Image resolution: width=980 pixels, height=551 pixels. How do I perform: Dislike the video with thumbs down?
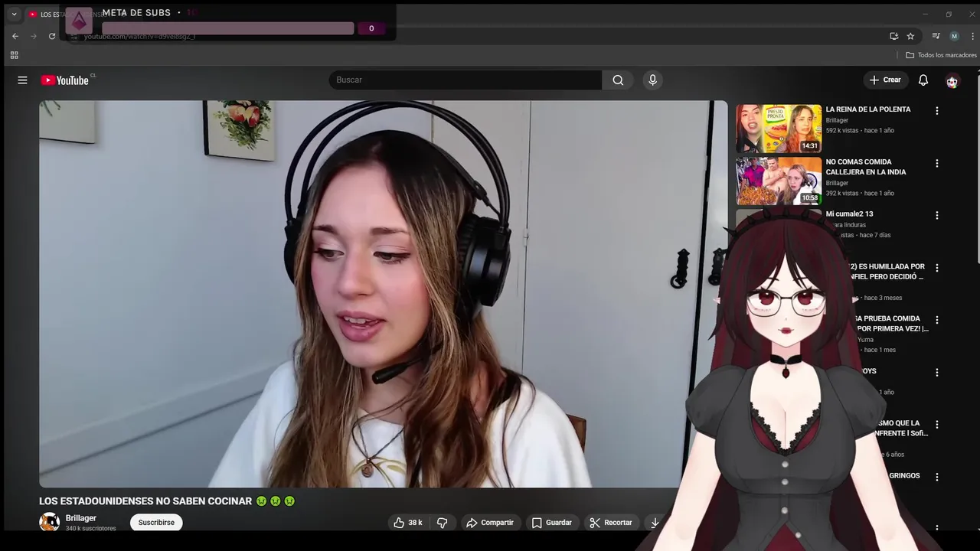(442, 523)
